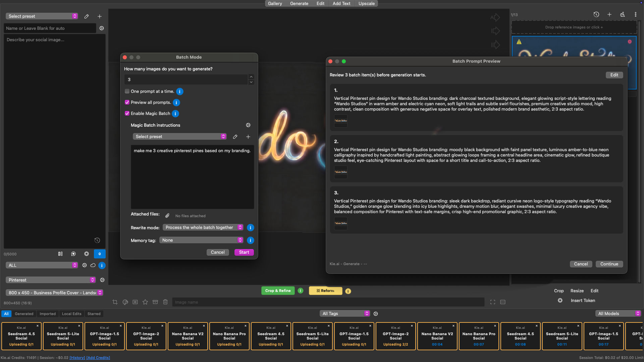Filter gallery by Starred tab

(x=94, y=314)
